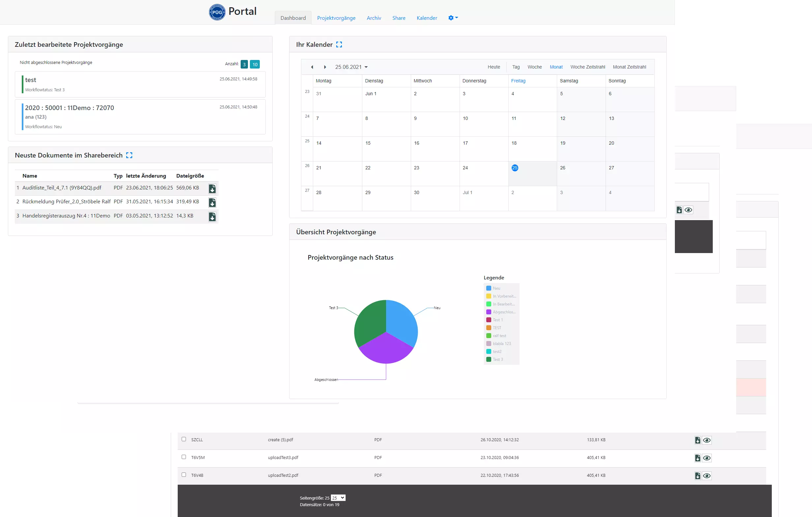Check the box for SZCLL row
The height and width of the screenshot is (517, 812).
184,439
